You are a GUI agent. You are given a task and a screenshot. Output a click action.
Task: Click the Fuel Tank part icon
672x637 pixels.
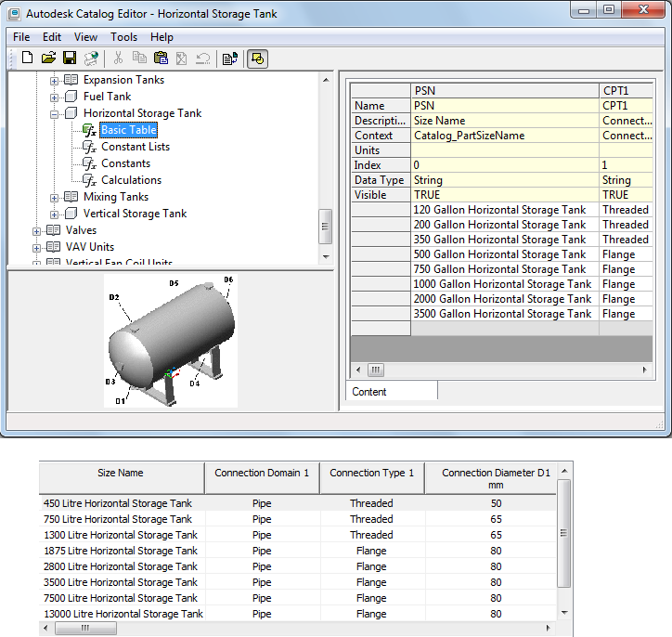click(71, 97)
